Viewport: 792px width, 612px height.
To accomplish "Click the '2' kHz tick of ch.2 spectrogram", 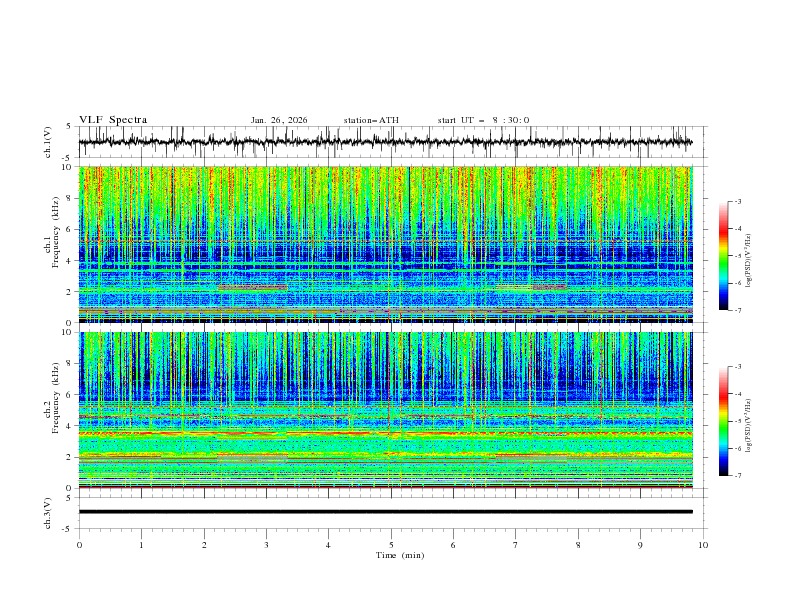I will (69, 457).
